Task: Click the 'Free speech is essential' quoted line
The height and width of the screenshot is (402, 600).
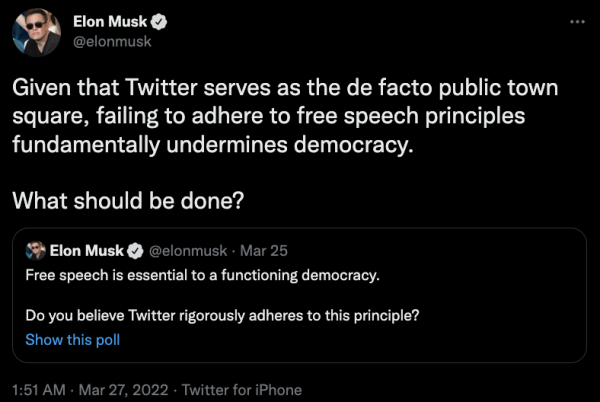Action: tap(202, 275)
